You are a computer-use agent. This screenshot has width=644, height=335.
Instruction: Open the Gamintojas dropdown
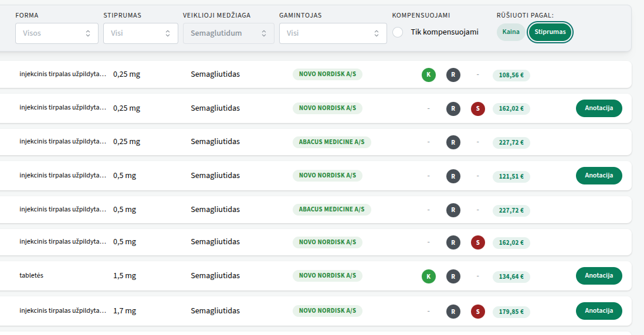pos(333,33)
